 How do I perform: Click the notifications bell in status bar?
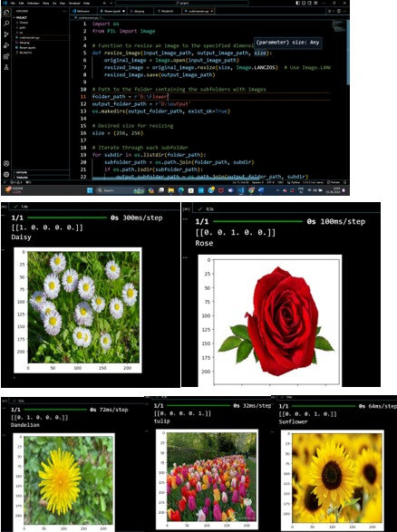point(345,182)
